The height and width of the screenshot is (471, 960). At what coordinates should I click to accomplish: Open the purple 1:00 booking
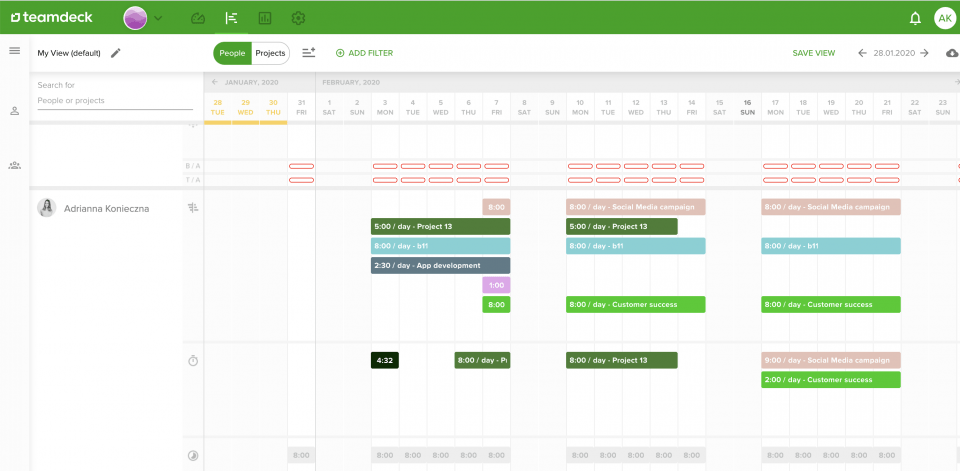496,285
